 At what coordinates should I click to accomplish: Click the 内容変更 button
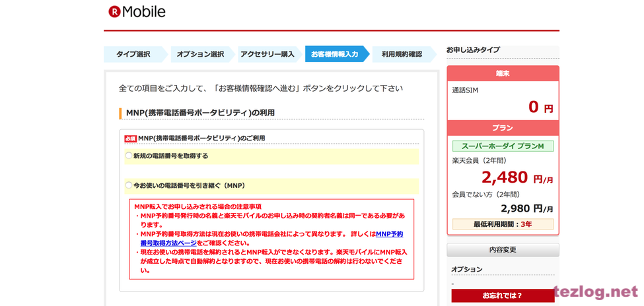click(x=503, y=249)
